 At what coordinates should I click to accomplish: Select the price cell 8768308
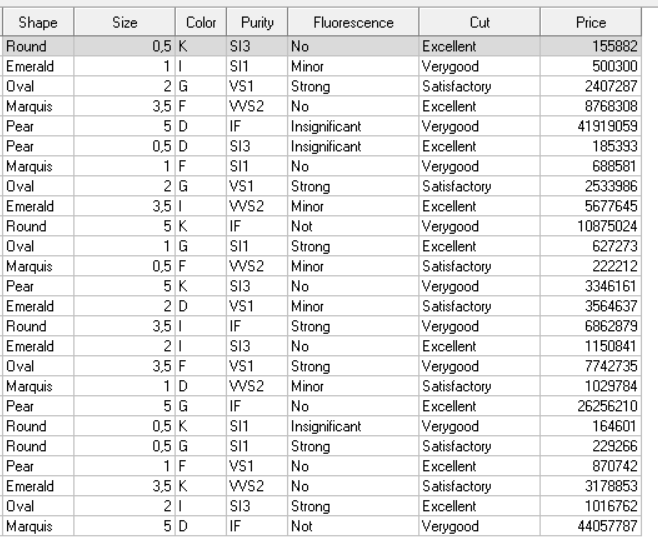tap(591, 106)
